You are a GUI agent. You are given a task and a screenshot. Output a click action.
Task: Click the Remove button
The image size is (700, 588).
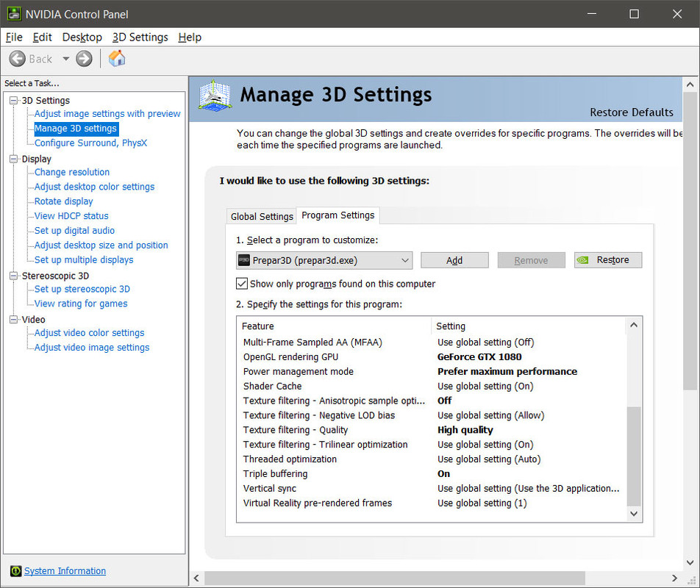(x=531, y=260)
